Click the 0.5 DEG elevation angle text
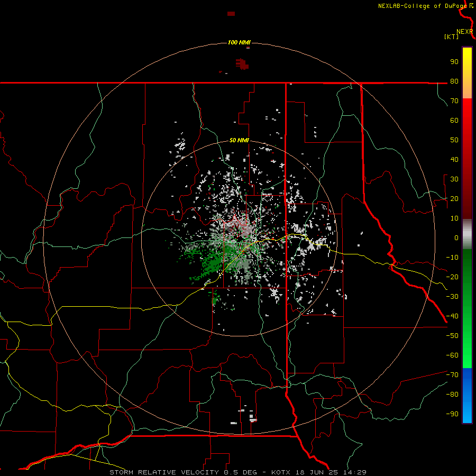 [241, 472]
